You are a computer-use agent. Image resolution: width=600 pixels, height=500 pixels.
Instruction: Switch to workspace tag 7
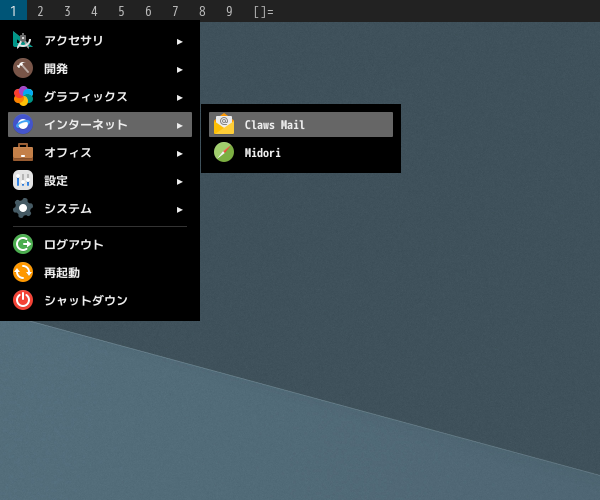pos(175,11)
